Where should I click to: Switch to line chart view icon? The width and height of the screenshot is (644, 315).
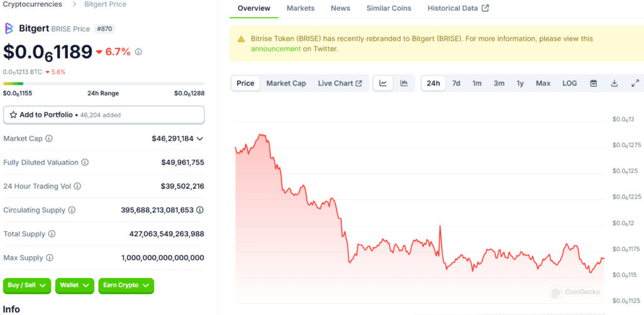pyautogui.click(x=383, y=84)
